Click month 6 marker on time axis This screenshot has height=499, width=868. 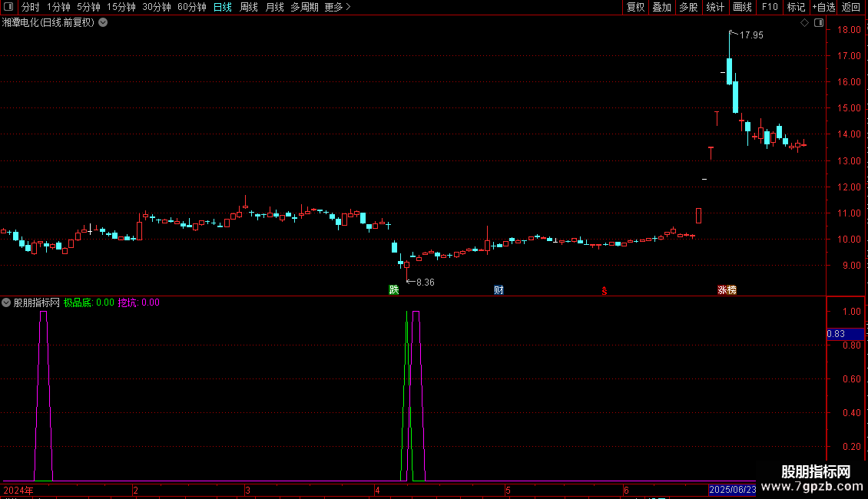(626, 491)
